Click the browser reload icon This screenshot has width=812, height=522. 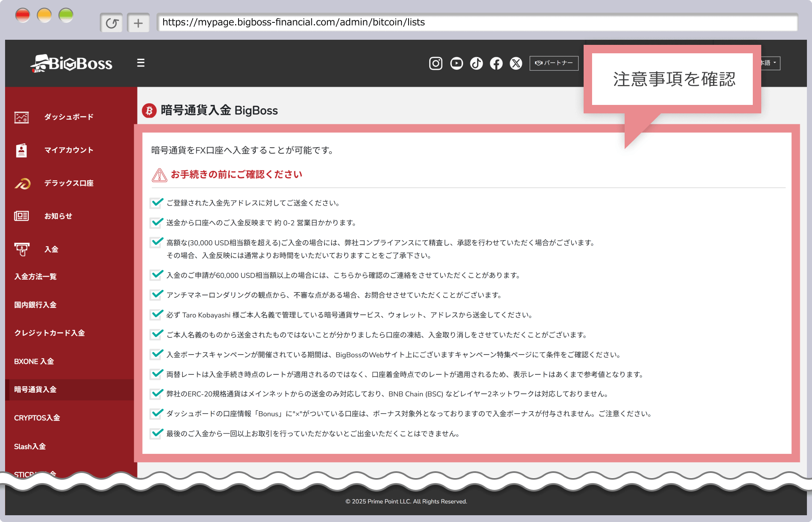click(112, 23)
